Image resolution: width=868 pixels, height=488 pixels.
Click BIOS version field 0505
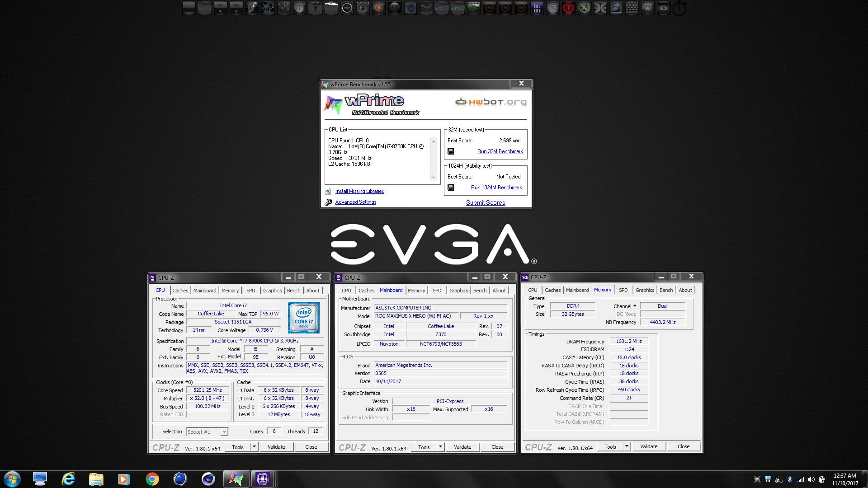[x=440, y=373]
